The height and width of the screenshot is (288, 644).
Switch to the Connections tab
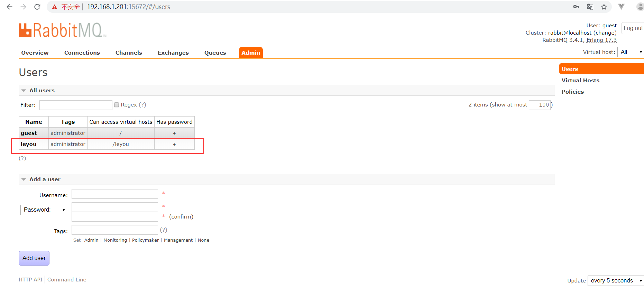pos(82,53)
